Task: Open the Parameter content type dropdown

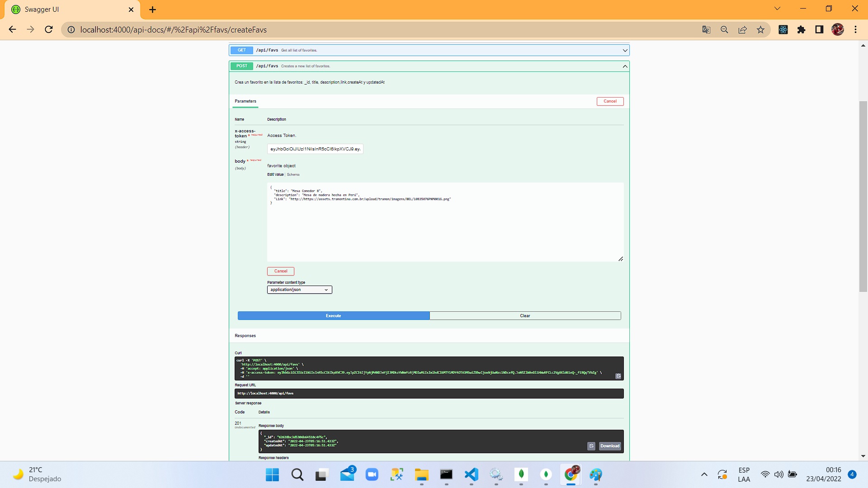Action: pyautogui.click(x=299, y=290)
